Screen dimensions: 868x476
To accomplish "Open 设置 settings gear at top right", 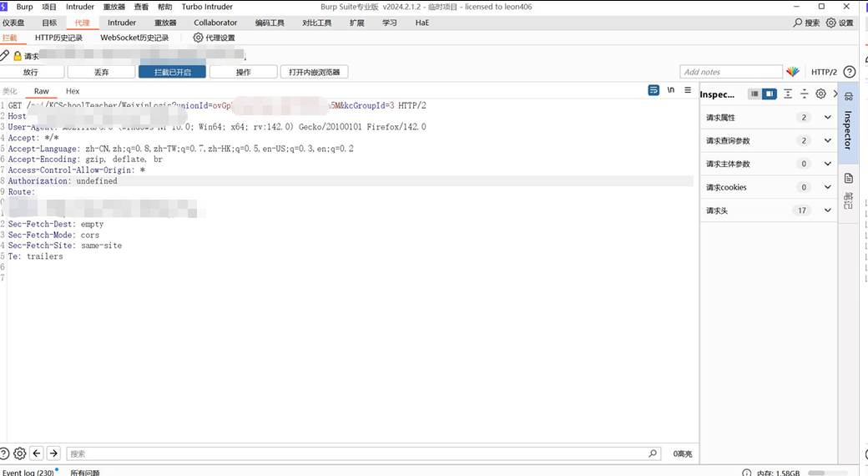I will [831, 23].
